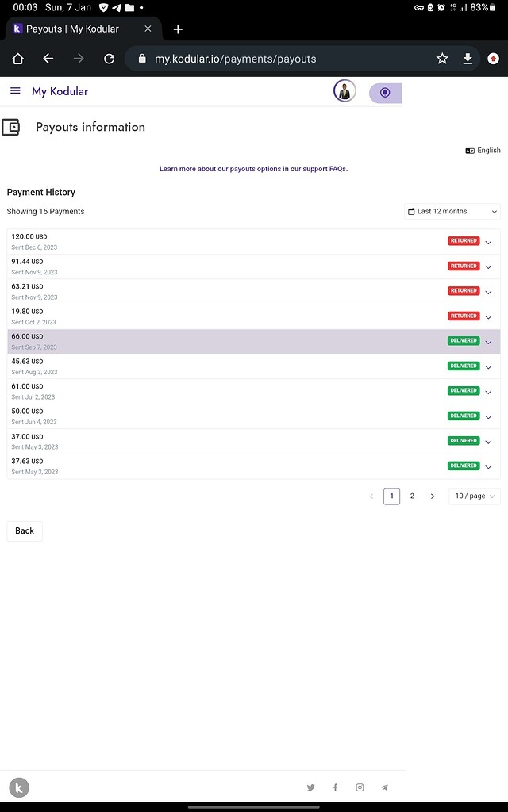Expand the 120.00 USD returned payment details
The width and height of the screenshot is (508, 812).
[x=488, y=242]
